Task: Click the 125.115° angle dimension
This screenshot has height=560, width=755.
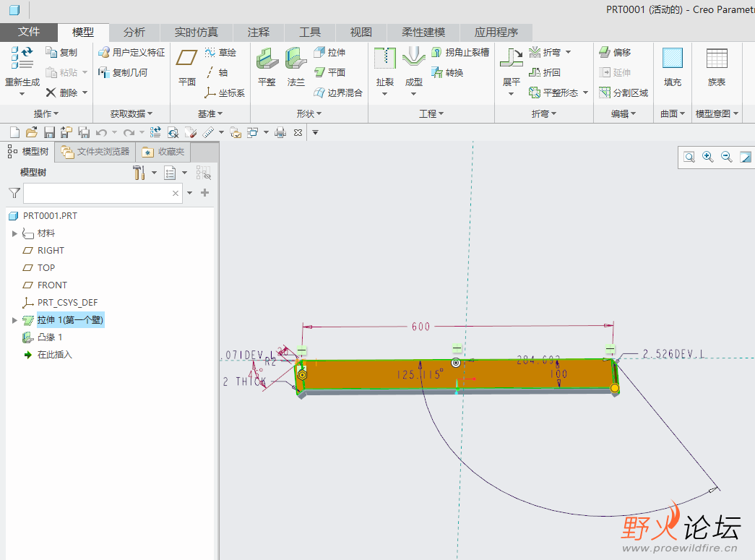Action: tap(419, 374)
